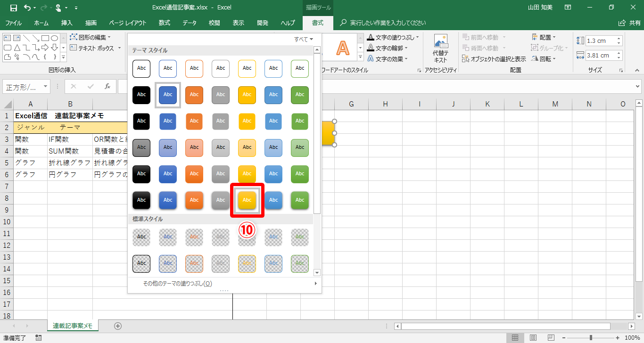
Task: Collapse the ribbon with the up chevron
Action: 636,70
